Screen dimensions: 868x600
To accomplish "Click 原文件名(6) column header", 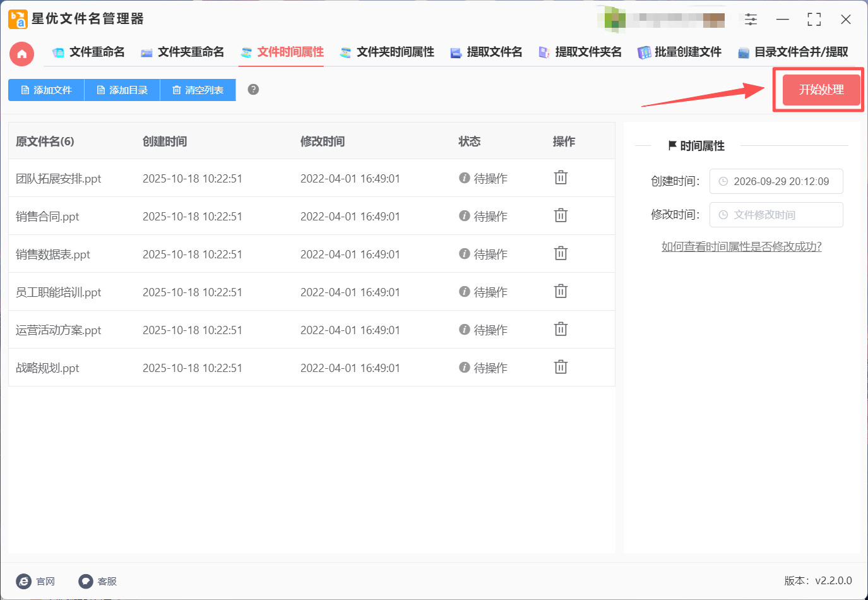I will pyautogui.click(x=45, y=141).
